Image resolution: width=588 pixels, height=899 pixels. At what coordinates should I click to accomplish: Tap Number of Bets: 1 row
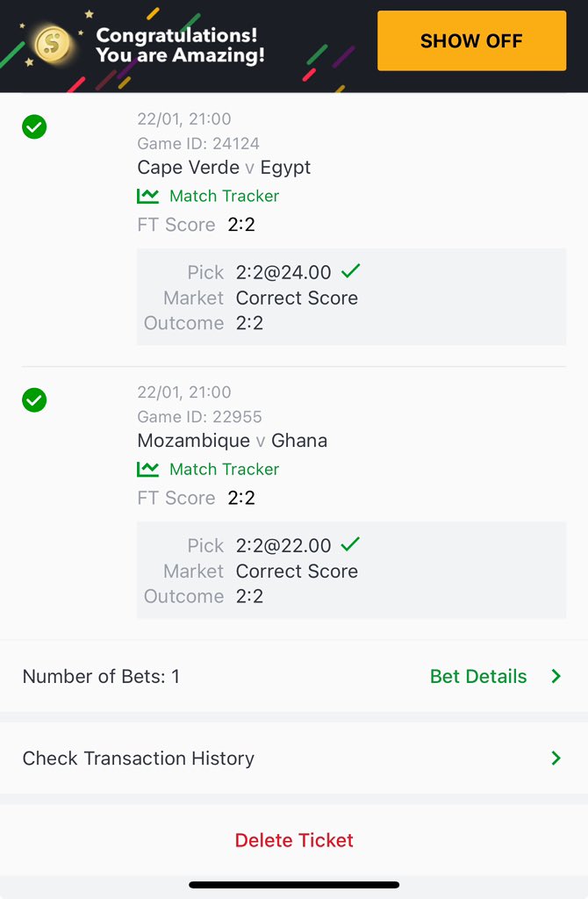pos(101,677)
